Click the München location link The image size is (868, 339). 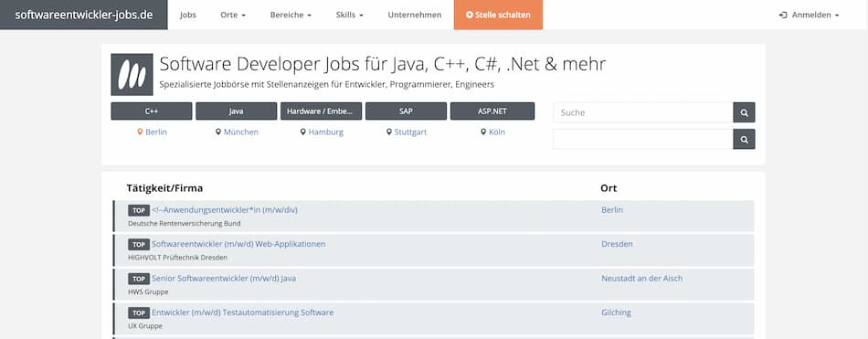[x=241, y=132]
